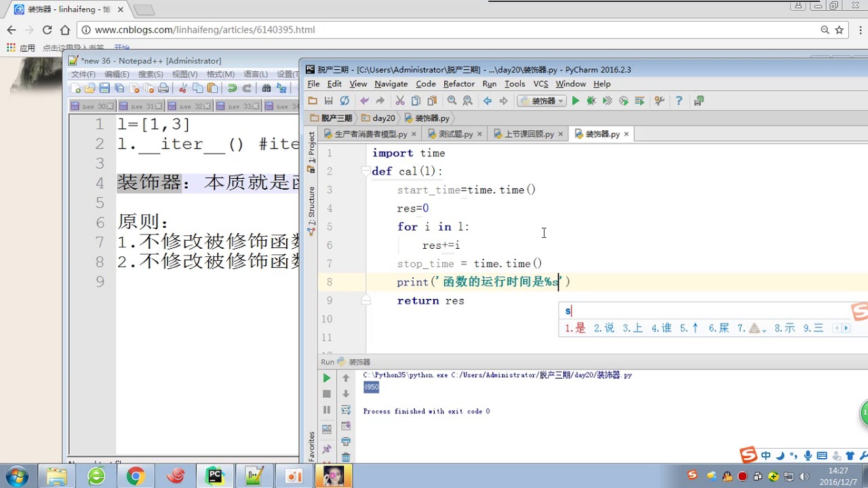
Task: Open PyCharm Settings wrench icon
Action: coord(659,101)
